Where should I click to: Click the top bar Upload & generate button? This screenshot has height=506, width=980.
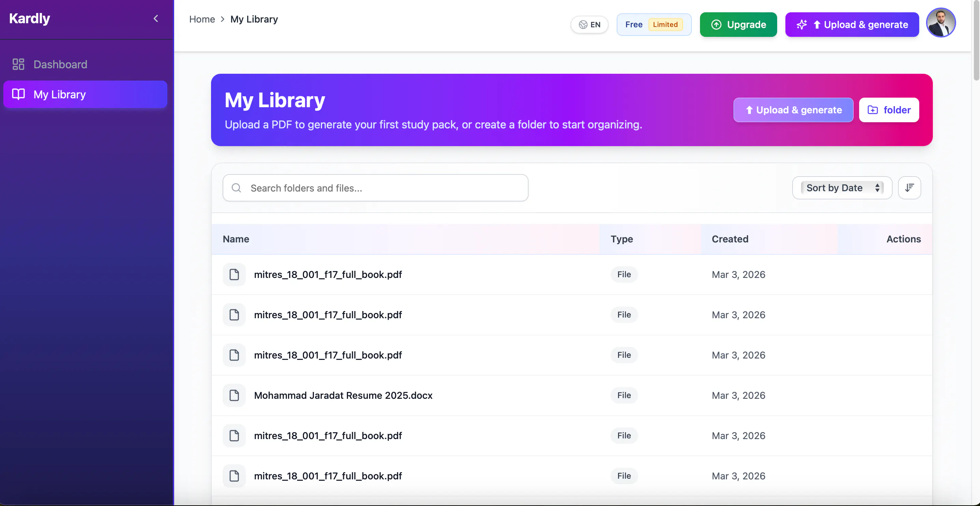852,25
